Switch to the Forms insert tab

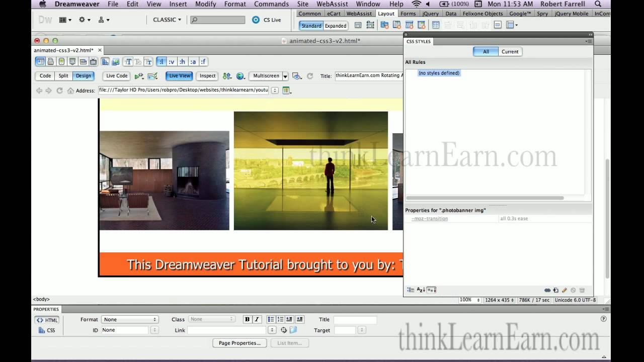pyautogui.click(x=408, y=14)
